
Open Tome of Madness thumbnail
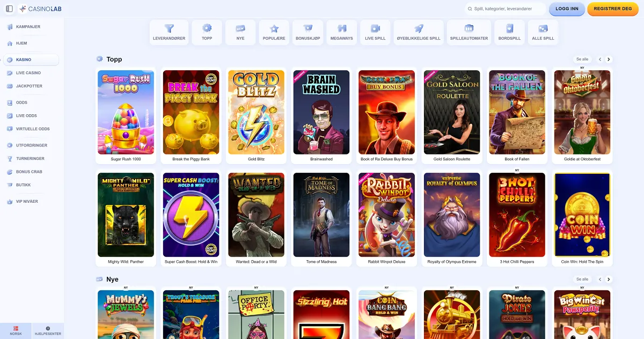pos(321,215)
